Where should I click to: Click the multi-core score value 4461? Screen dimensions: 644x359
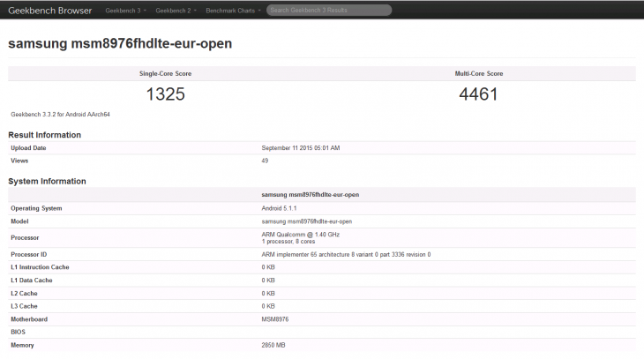[478, 94]
